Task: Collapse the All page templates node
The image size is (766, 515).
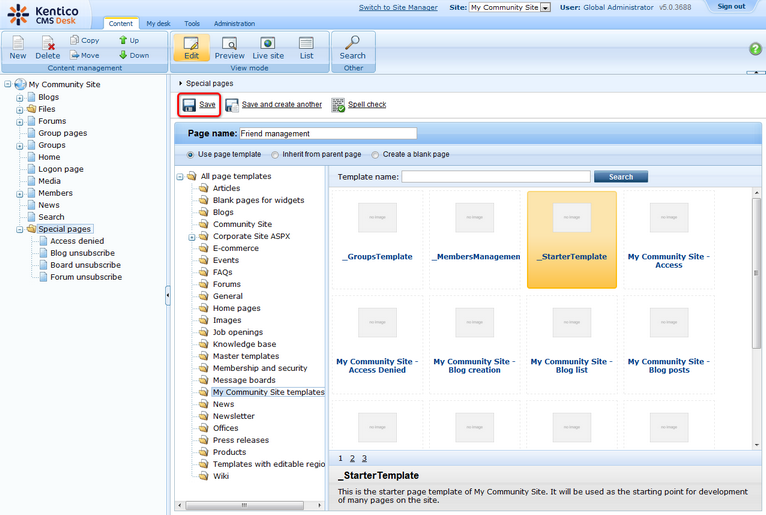Action: 180,176
